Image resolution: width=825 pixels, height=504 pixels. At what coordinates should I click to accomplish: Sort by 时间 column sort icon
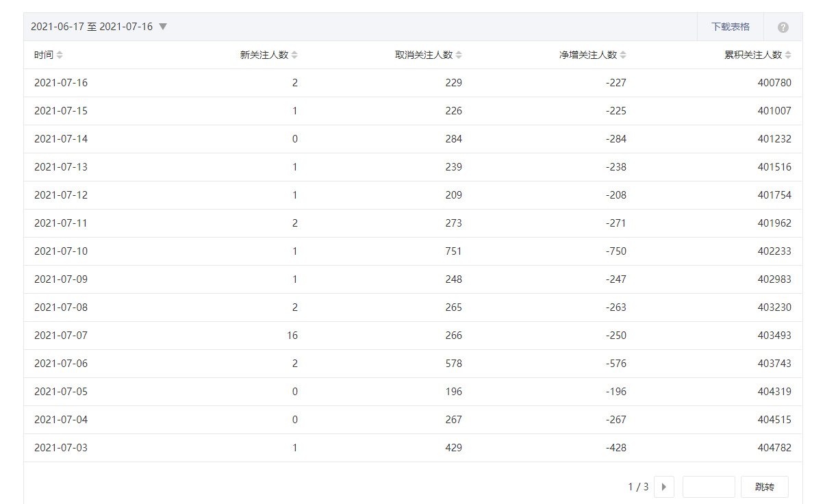(x=60, y=55)
